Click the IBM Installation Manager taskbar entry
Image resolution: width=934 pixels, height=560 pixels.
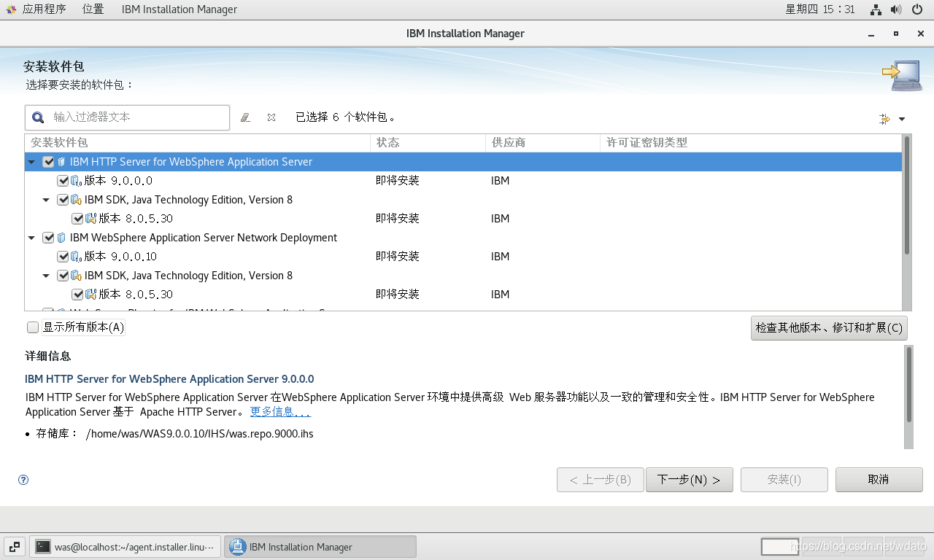(x=320, y=547)
